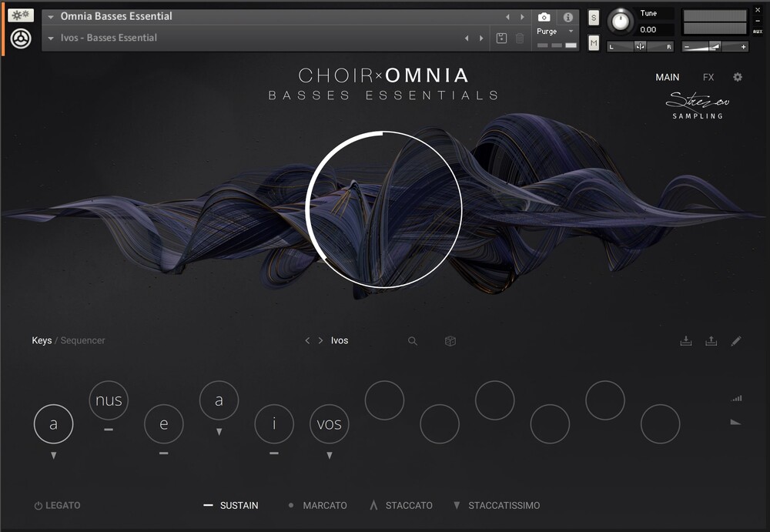This screenshot has width=770, height=532.
Task: Import a phrase using the download icon
Action: click(x=686, y=340)
